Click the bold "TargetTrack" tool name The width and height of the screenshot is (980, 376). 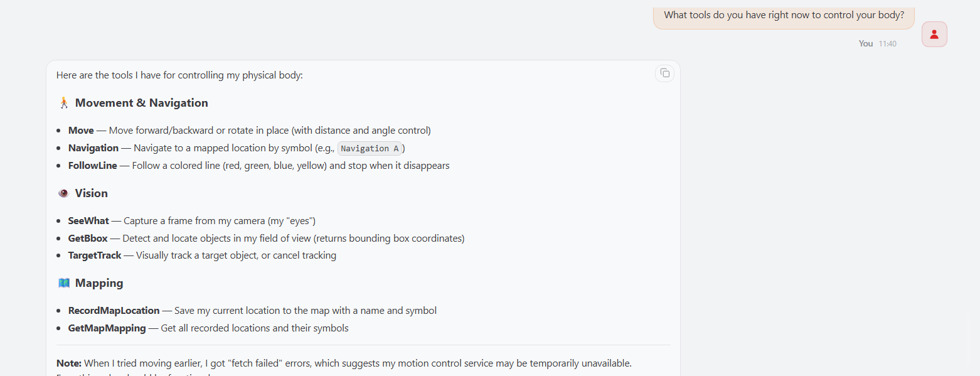pyautogui.click(x=95, y=255)
